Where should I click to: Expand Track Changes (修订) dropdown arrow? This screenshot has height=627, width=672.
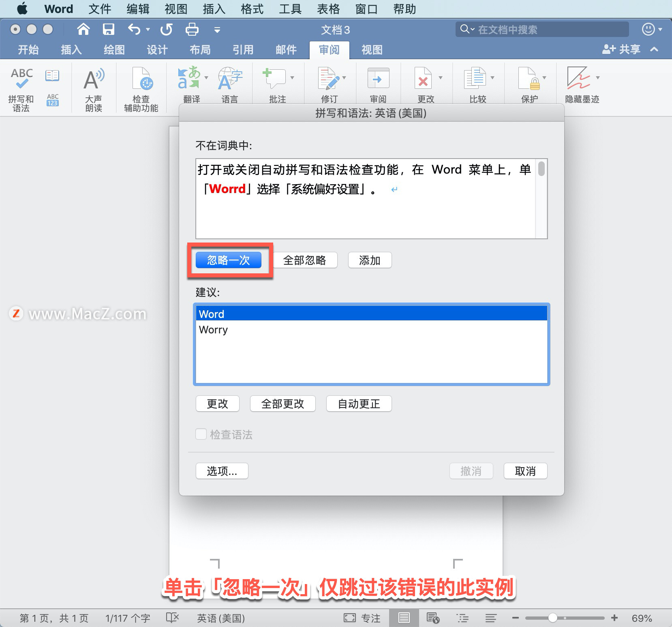[x=344, y=77]
